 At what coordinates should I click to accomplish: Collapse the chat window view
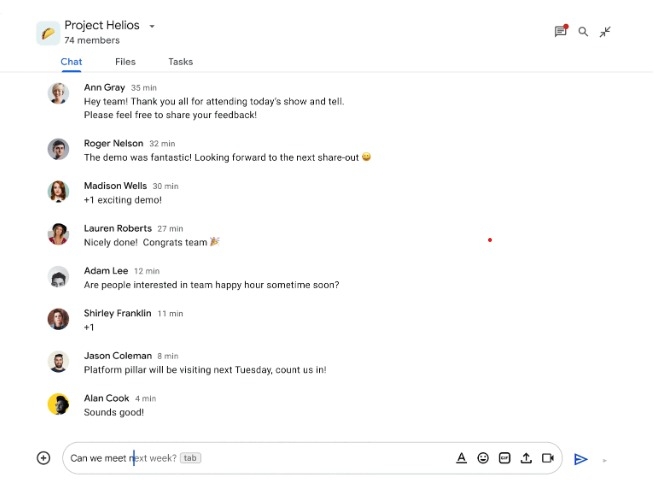pos(605,32)
